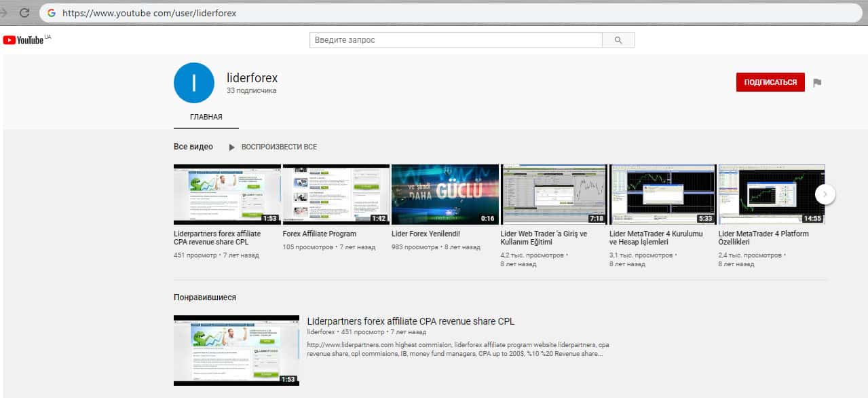Screen dimensions: 868x398
Task: Click the search magnifier button
Action: click(618, 40)
